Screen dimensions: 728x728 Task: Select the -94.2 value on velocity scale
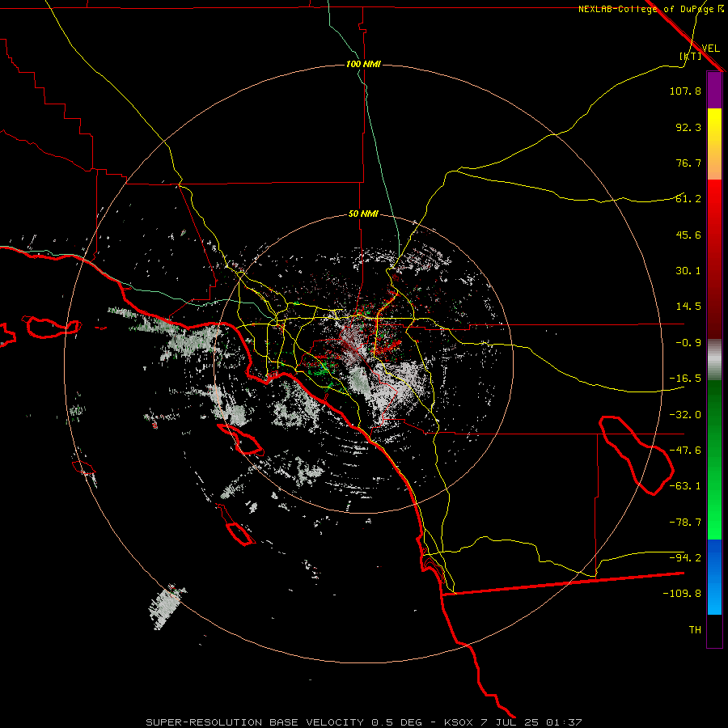click(x=685, y=557)
